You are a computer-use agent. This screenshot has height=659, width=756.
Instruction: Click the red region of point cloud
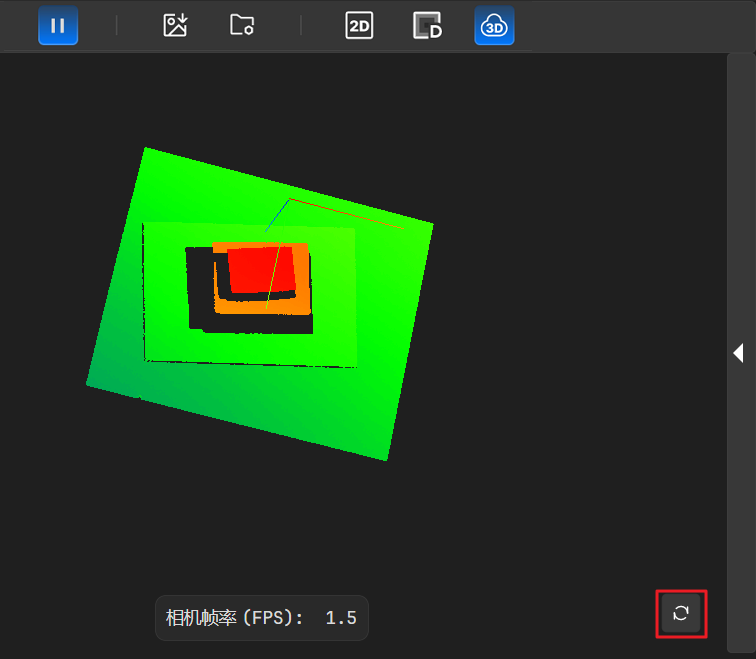[255, 268]
